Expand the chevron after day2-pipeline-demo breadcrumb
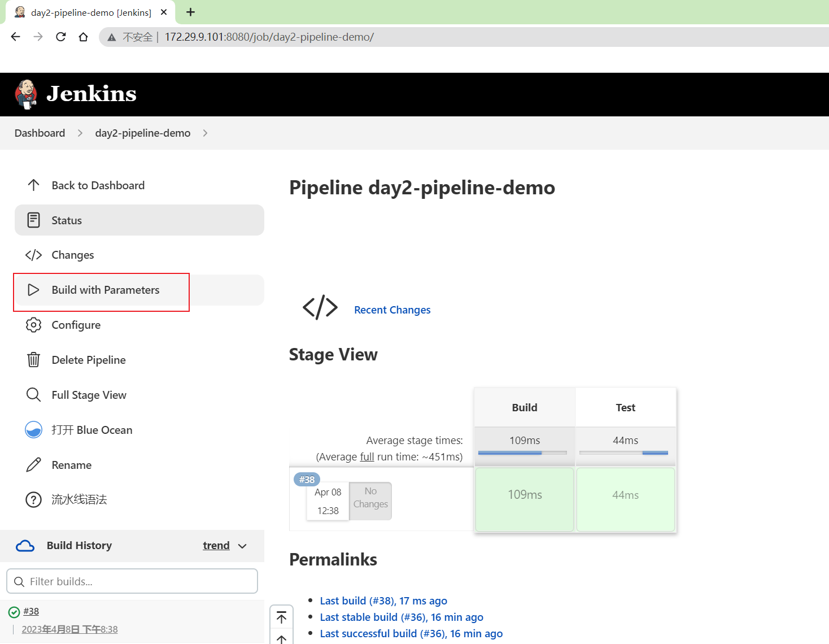The width and height of the screenshot is (829, 644). (205, 133)
